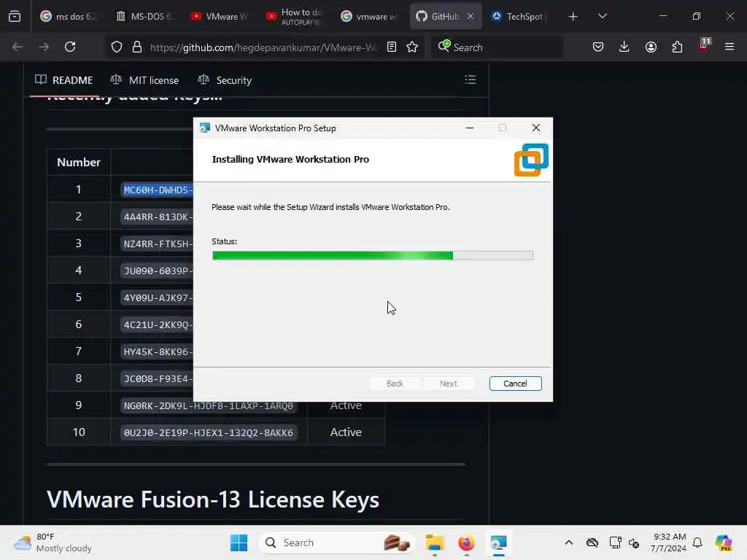Image resolution: width=747 pixels, height=560 pixels.
Task: Open the Firefox downloads panel
Action: pos(624,47)
